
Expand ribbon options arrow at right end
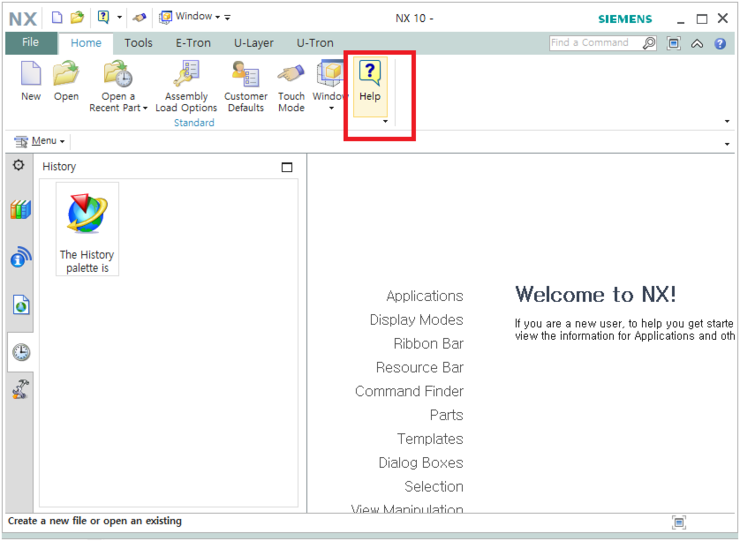[x=727, y=121]
